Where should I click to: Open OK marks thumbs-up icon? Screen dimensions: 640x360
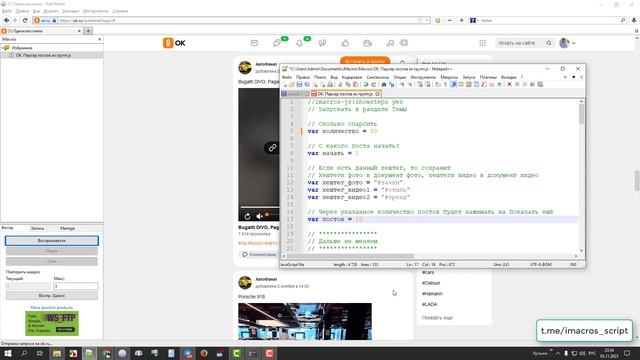[x=345, y=43]
